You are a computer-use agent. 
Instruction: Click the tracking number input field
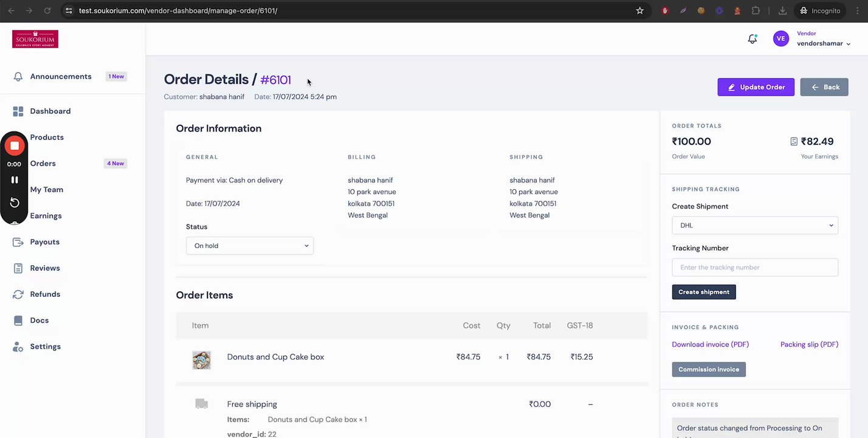pos(754,268)
